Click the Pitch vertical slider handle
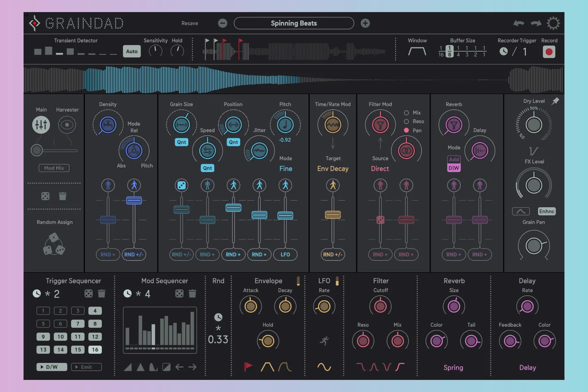This screenshot has height=392, width=588. (x=285, y=216)
